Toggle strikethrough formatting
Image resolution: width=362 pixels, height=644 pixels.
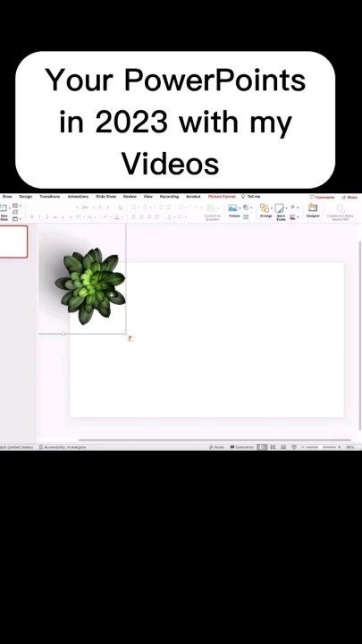pyautogui.click(x=55, y=216)
